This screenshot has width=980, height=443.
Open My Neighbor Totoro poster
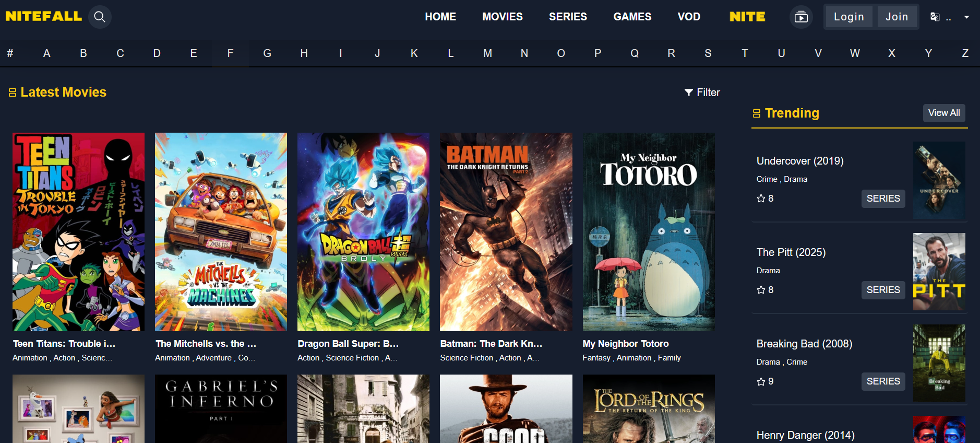click(649, 232)
